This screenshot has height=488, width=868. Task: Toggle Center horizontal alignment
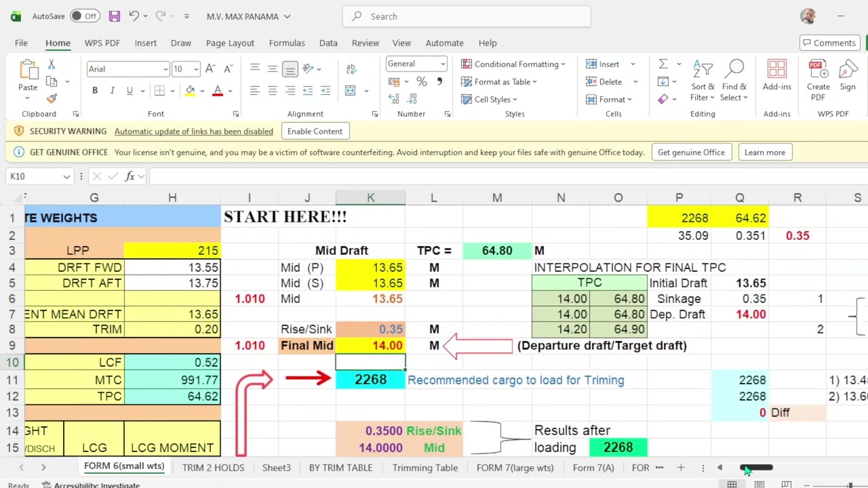[272, 91]
